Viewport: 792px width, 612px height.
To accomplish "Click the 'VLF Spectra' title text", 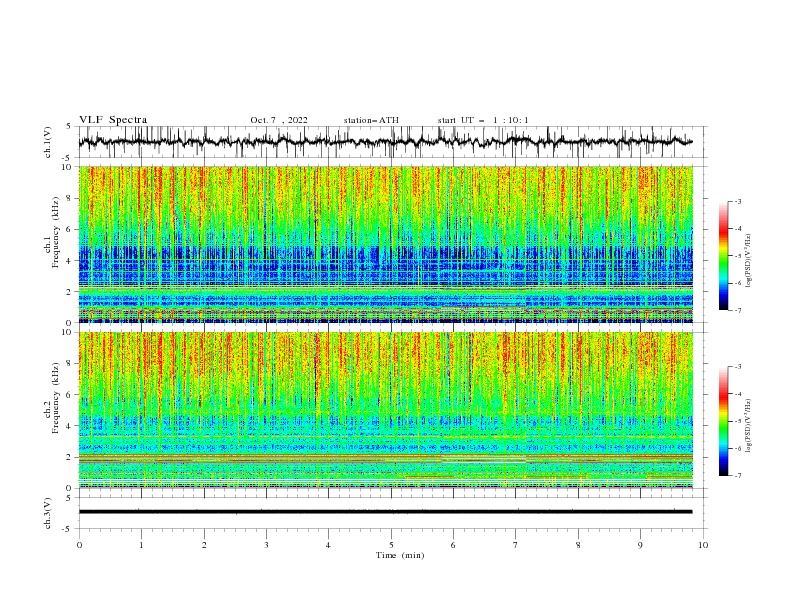I will 113,120.
